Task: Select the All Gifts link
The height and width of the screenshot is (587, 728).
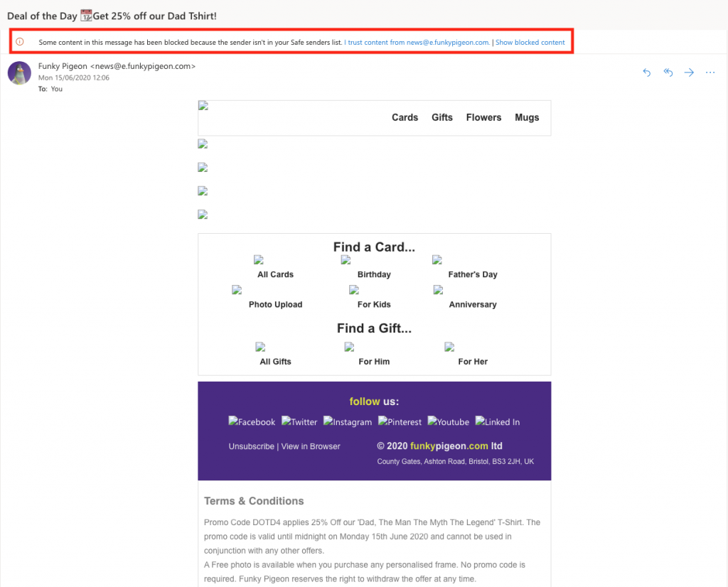Action: tap(275, 362)
